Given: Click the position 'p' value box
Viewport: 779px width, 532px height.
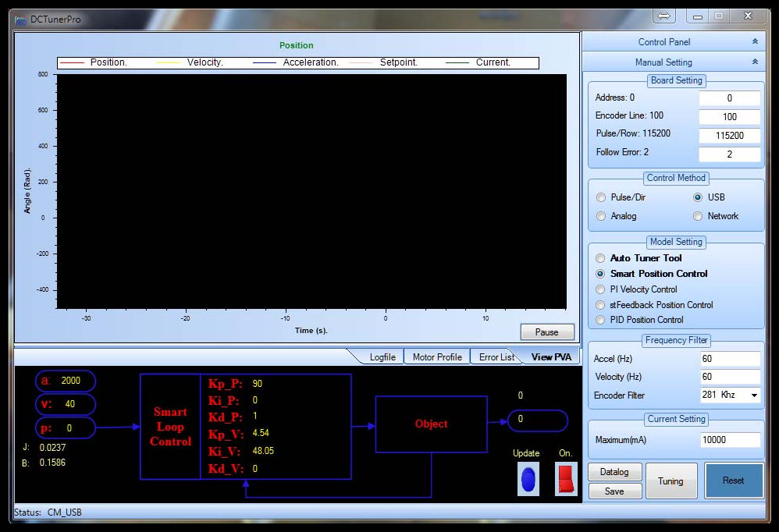Looking at the screenshot, I should tap(65, 427).
